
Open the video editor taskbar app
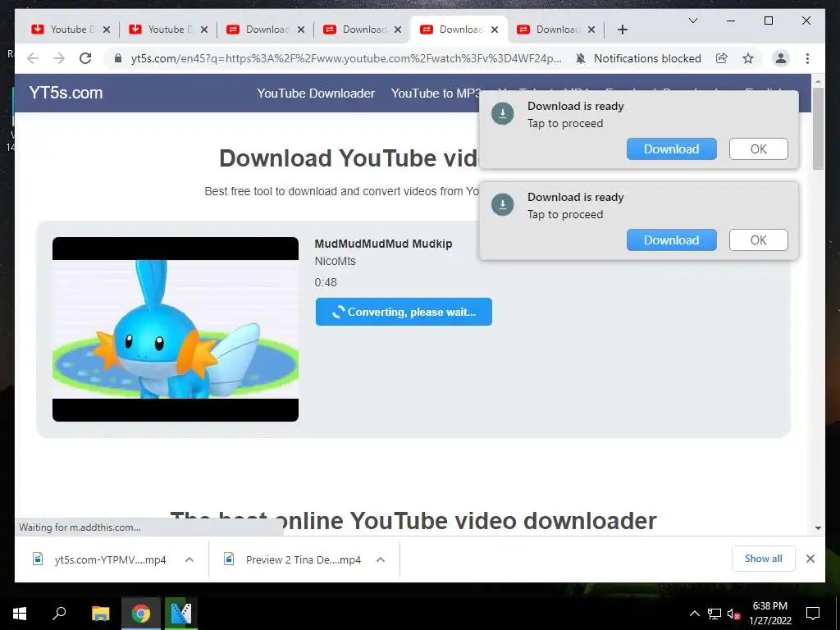pos(181,614)
